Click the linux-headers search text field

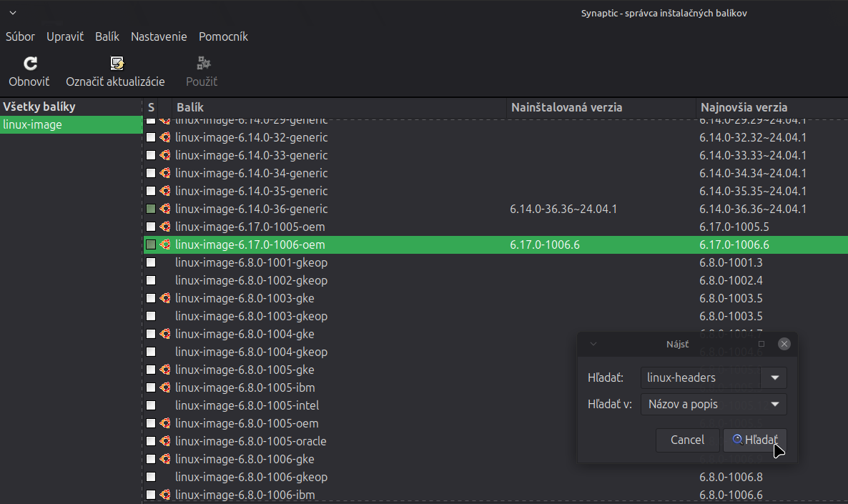coord(701,377)
